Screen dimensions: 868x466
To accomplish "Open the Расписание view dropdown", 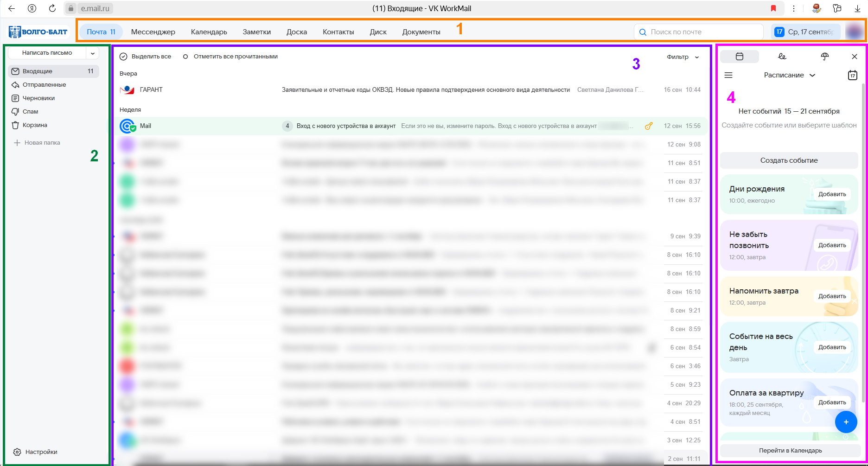I will [x=789, y=75].
